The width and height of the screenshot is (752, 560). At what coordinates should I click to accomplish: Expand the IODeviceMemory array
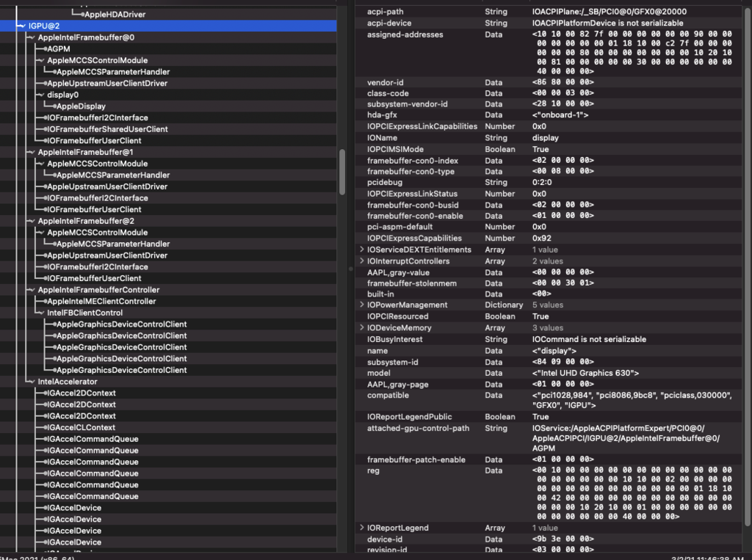point(361,328)
